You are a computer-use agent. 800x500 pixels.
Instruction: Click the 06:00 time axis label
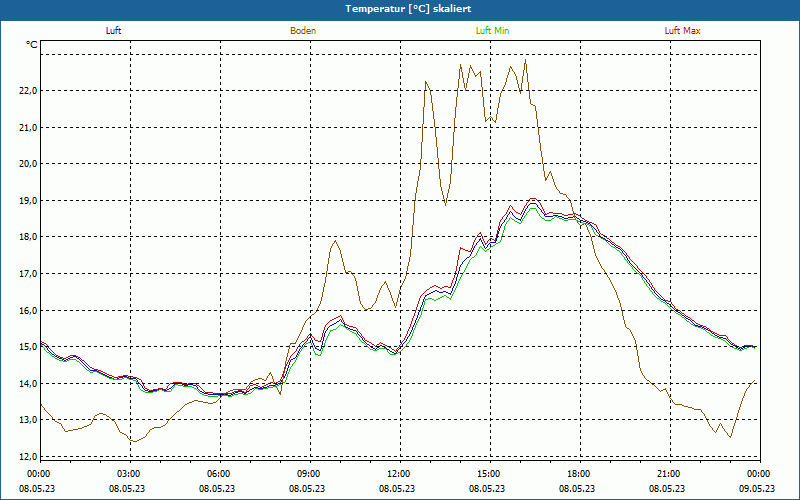(x=217, y=474)
